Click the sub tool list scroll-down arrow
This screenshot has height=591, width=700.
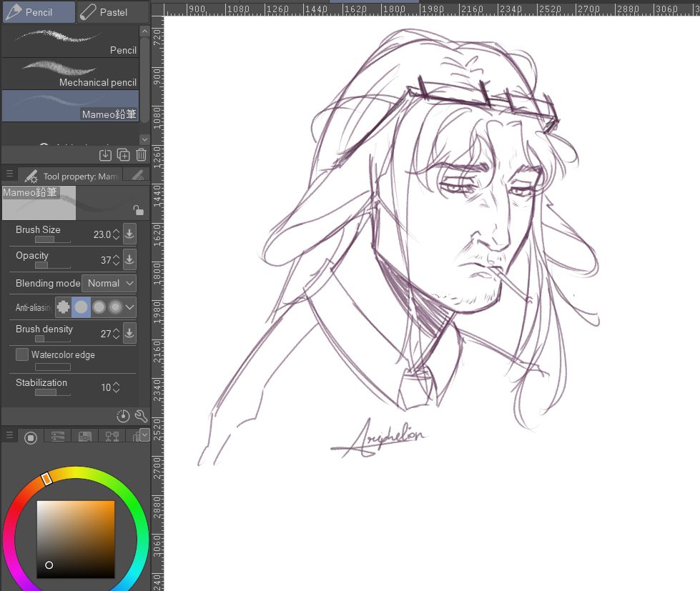[144, 139]
